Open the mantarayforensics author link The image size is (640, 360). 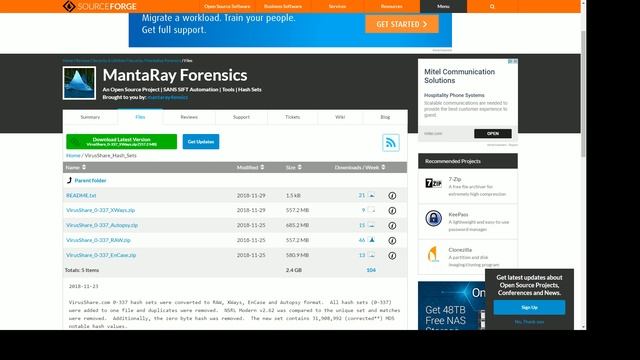click(x=168, y=97)
